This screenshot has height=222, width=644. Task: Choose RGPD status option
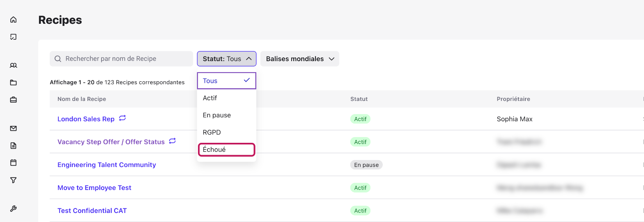click(x=227, y=133)
